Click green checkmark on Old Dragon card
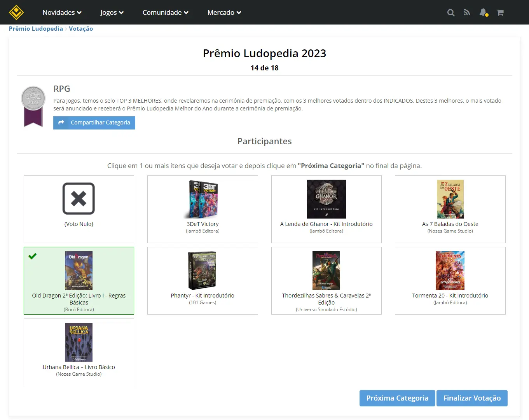 [33, 256]
